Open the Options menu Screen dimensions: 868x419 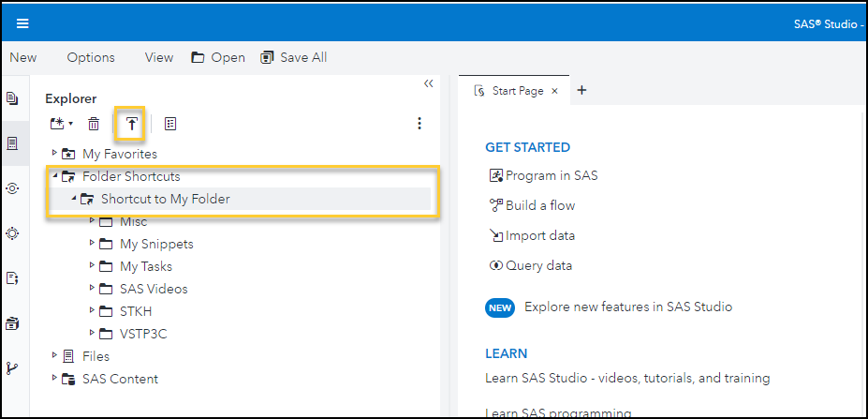[x=91, y=57]
